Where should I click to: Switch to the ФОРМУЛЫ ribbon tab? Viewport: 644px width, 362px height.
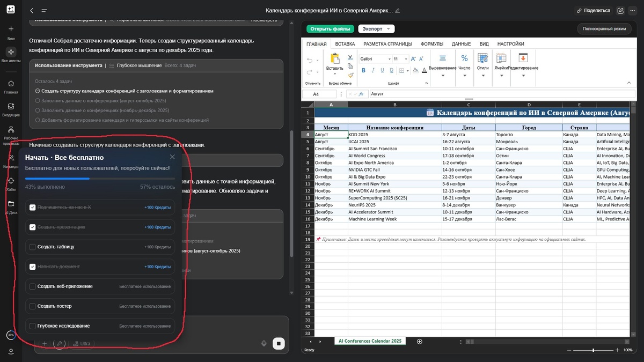click(432, 44)
